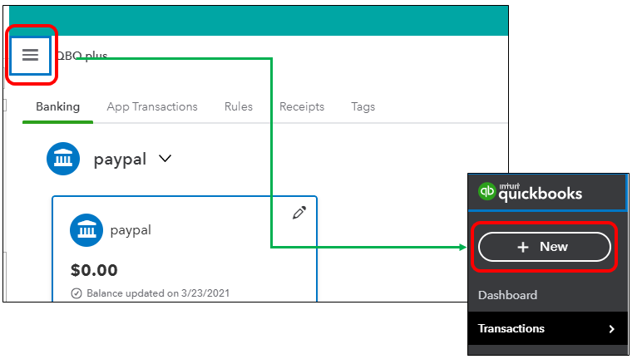The image size is (637, 364).
Task: Click the pencil edit icon on paypal card
Action: (x=299, y=213)
